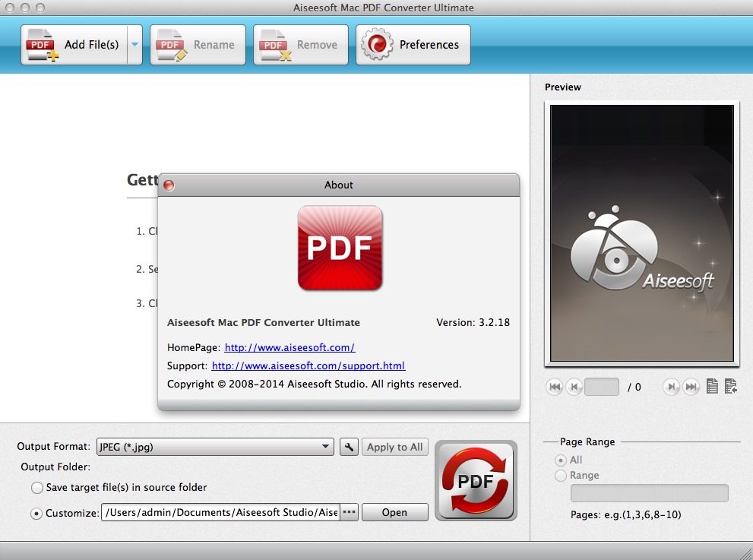Click the Add File(s) PDF icon
The height and width of the screenshot is (560, 753).
43,45
